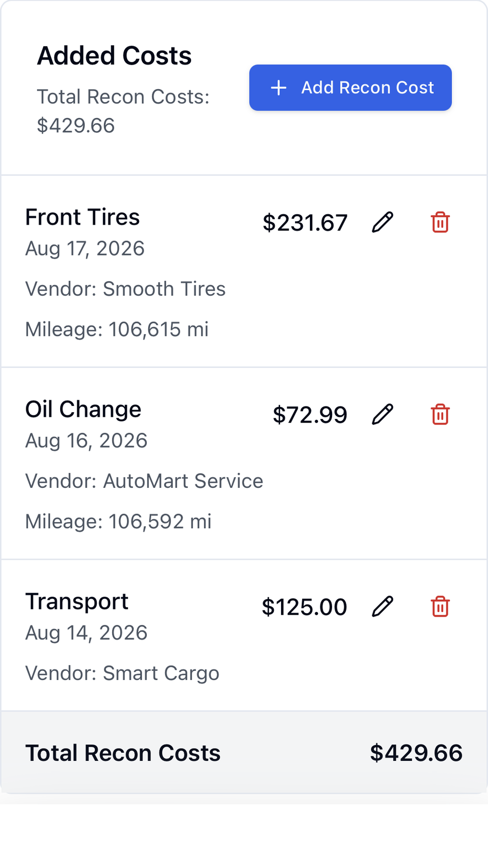Click the $231.67 amount
This screenshot has width=488, height=868.
tap(305, 223)
